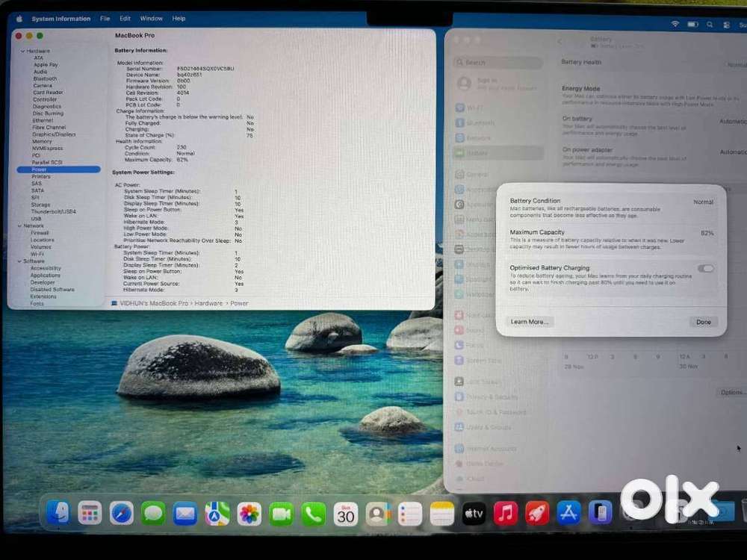The height and width of the screenshot is (560, 747).
Task: Open Spotlight search from the menu bar
Action: pyautogui.click(x=710, y=25)
